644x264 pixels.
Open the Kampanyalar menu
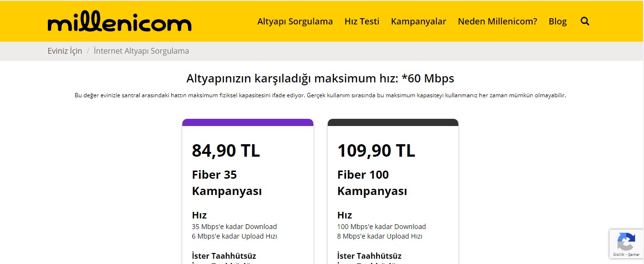418,22
